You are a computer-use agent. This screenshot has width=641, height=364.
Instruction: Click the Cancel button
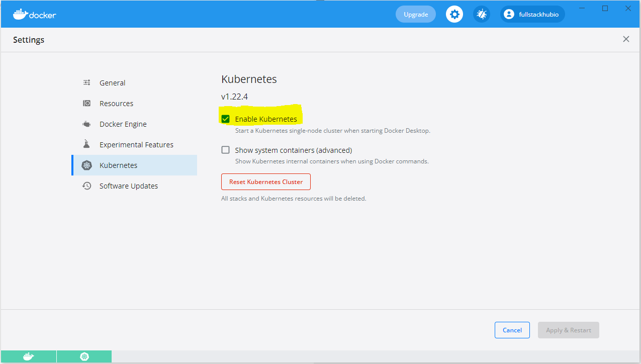point(512,330)
